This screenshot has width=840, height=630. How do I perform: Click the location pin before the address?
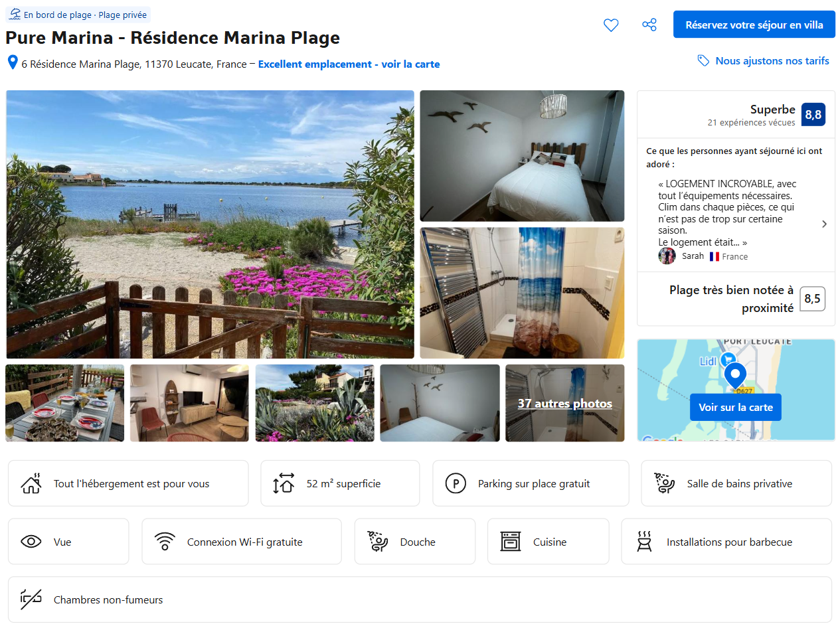(12, 63)
